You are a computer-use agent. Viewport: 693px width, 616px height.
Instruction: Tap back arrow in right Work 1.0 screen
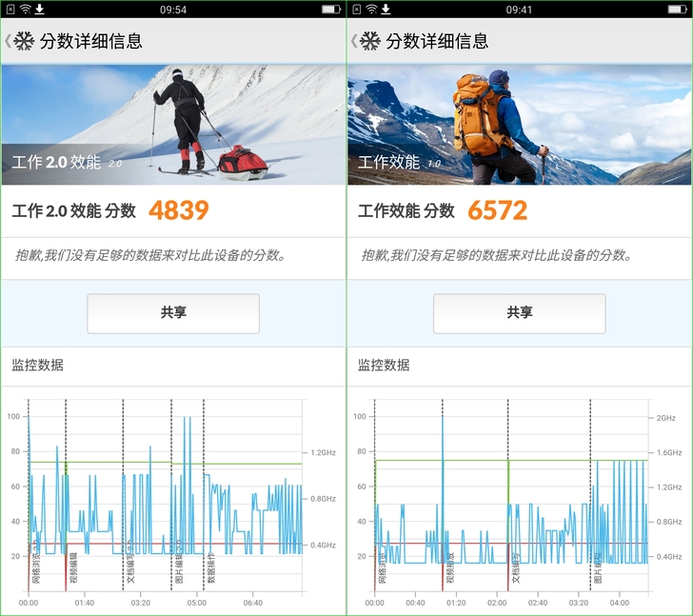pyautogui.click(x=354, y=41)
